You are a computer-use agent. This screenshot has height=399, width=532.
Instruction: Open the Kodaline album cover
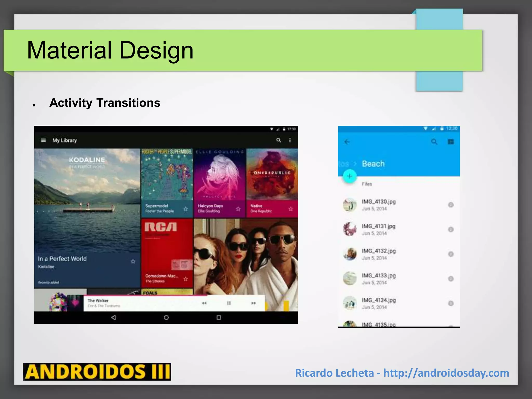87,200
